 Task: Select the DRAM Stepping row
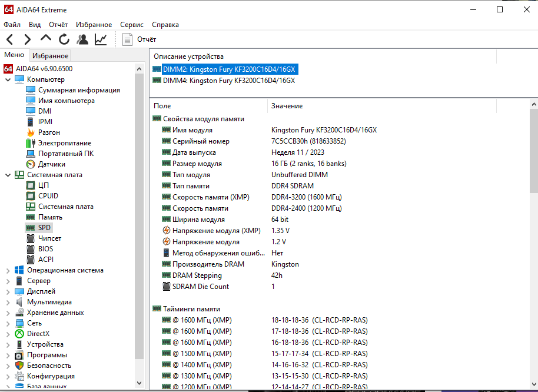point(222,275)
